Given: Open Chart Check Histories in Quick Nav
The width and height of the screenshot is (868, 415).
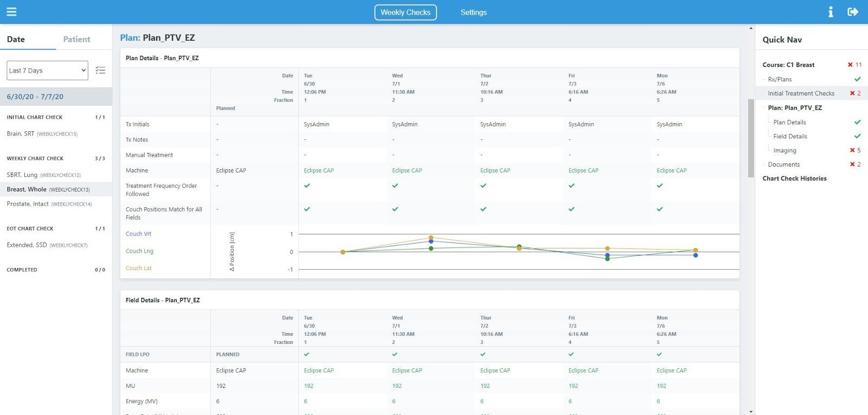Looking at the screenshot, I should tap(795, 178).
